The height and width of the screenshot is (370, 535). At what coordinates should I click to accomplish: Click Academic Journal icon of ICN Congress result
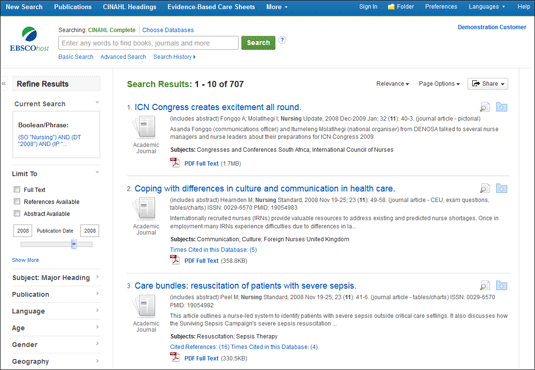click(x=145, y=127)
